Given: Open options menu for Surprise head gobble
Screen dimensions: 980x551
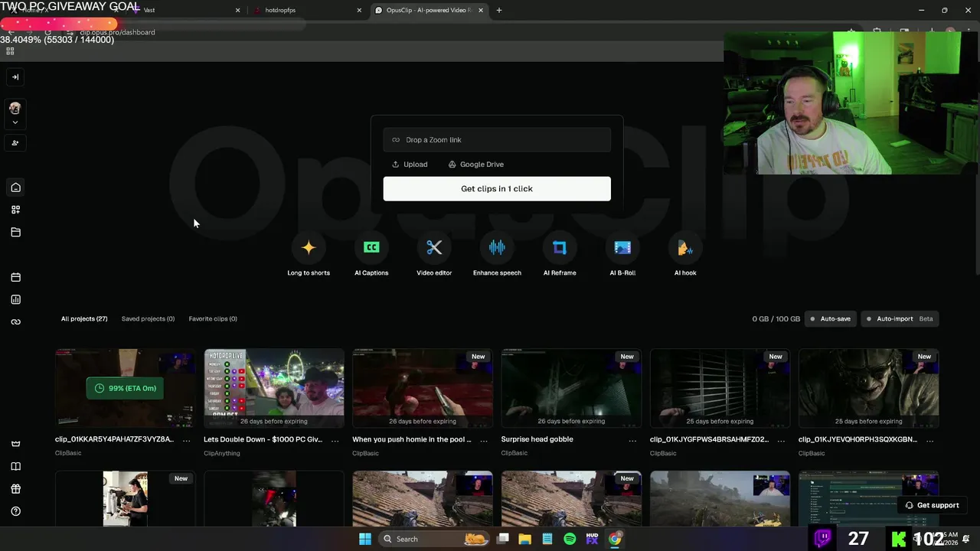Looking at the screenshot, I should 632,440.
